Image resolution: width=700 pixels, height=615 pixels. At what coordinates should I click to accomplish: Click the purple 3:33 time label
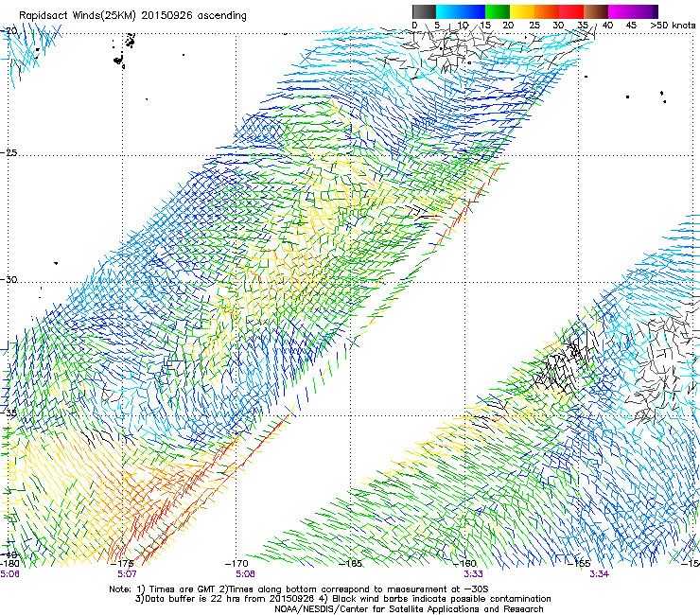[473, 574]
